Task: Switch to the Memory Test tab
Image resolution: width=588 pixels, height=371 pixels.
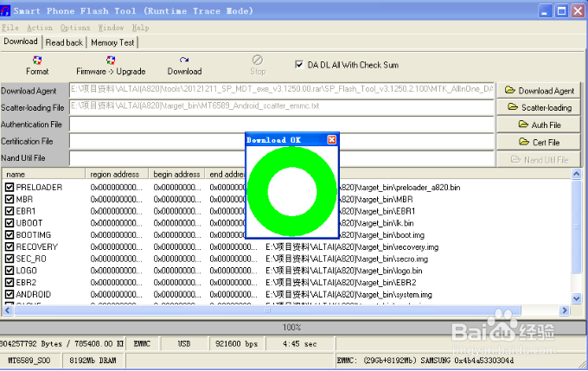Action: coord(112,42)
